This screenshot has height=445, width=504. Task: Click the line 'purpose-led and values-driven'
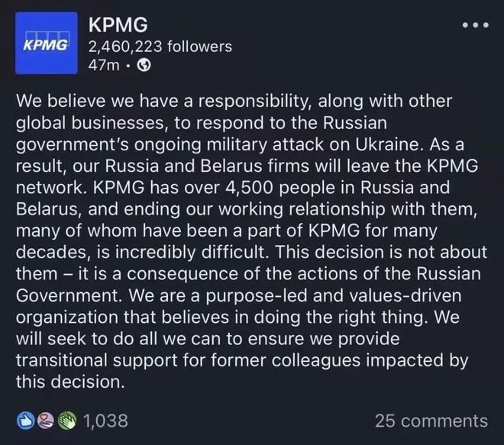click(238, 295)
